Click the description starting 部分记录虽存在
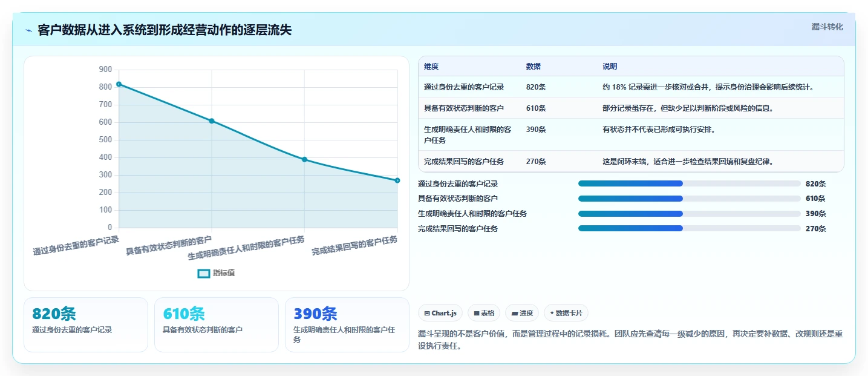This screenshot has height=376, width=868. [x=688, y=108]
